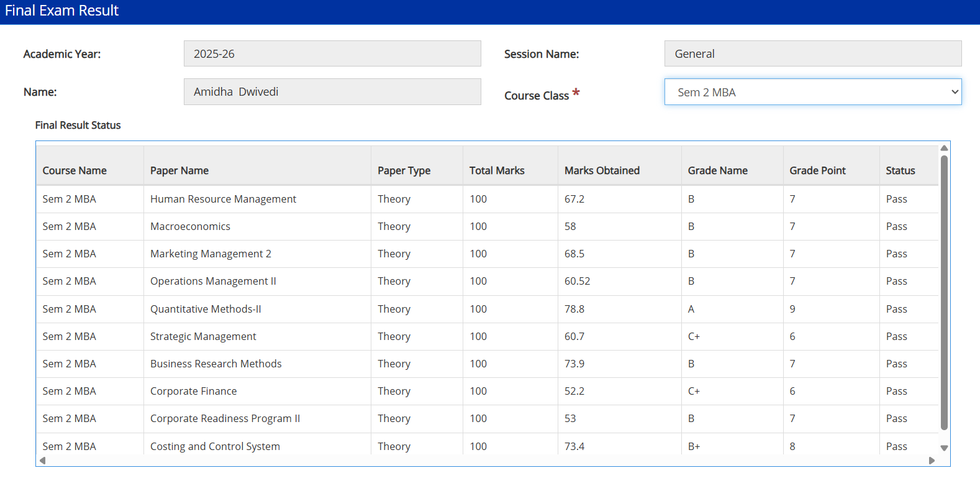The height and width of the screenshot is (478, 980).
Task: Click the Final Exam Result title bar
Action: pyautogui.click(x=489, y=11)
